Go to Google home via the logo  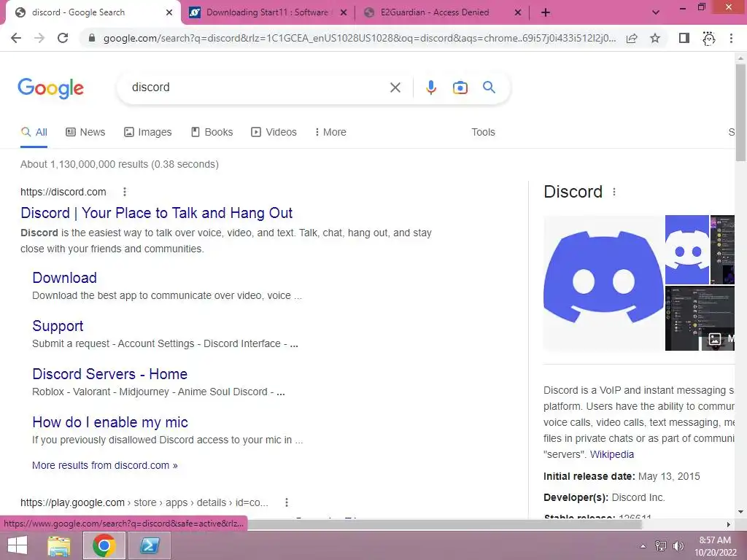pyautogui.click(x=50, y=88)
